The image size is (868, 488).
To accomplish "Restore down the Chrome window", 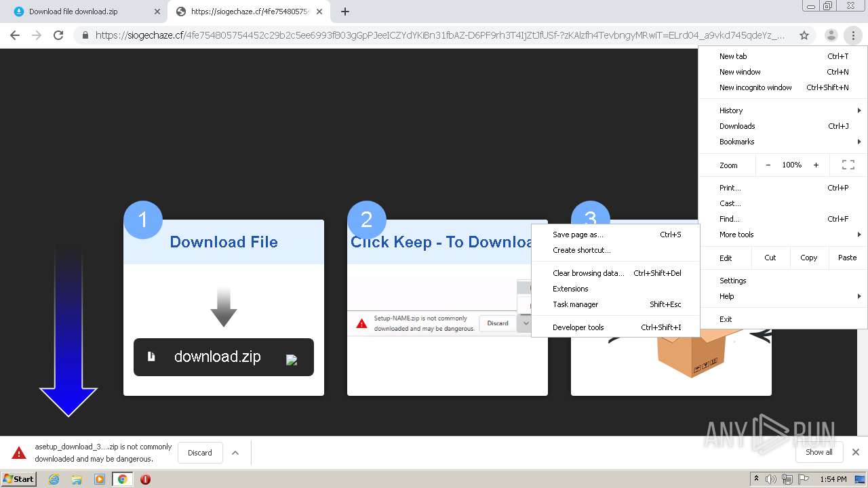I will pyautogui.click(x=827, y=6).
